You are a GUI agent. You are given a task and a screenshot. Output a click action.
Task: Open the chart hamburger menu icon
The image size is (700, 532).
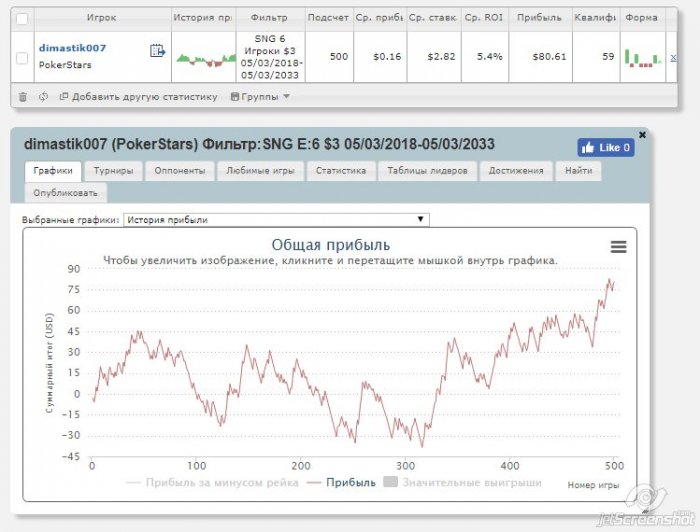pyautogui.click(x=618, y=247)
